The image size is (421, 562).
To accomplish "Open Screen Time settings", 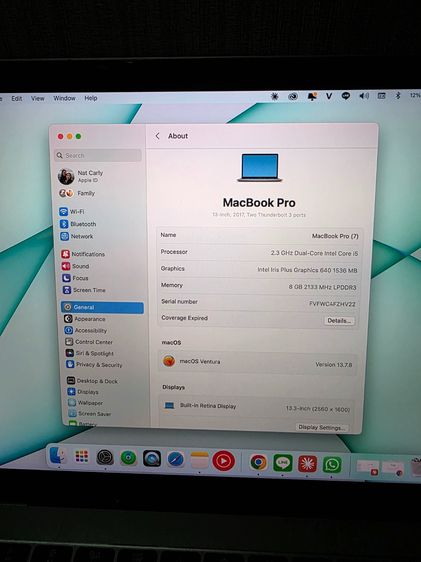I will (84, 290).
